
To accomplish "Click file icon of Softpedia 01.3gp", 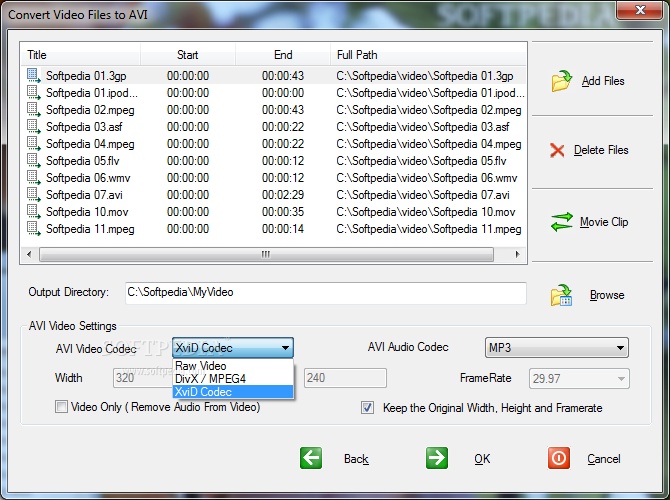I will pyautogui.click(x=34, y=76).
